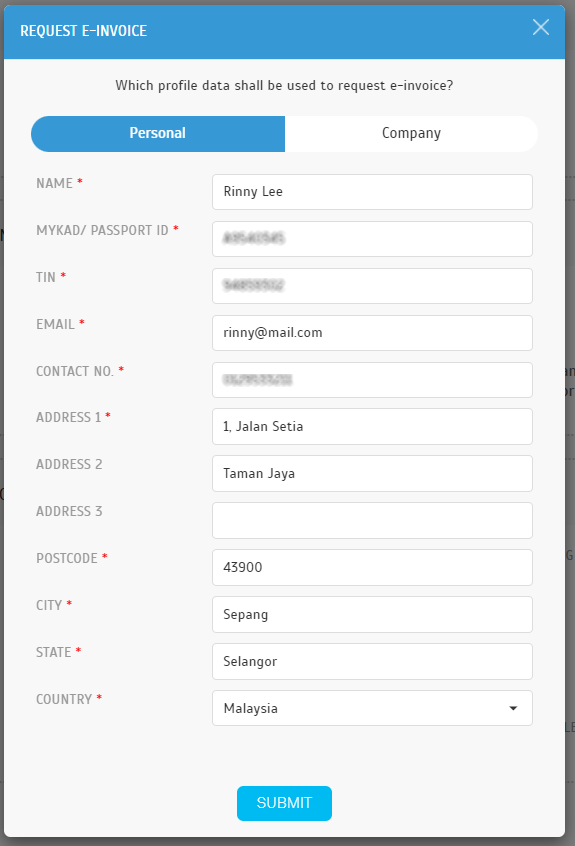Focus the MyKad/Passport ID field

click(x=372, y=238)
